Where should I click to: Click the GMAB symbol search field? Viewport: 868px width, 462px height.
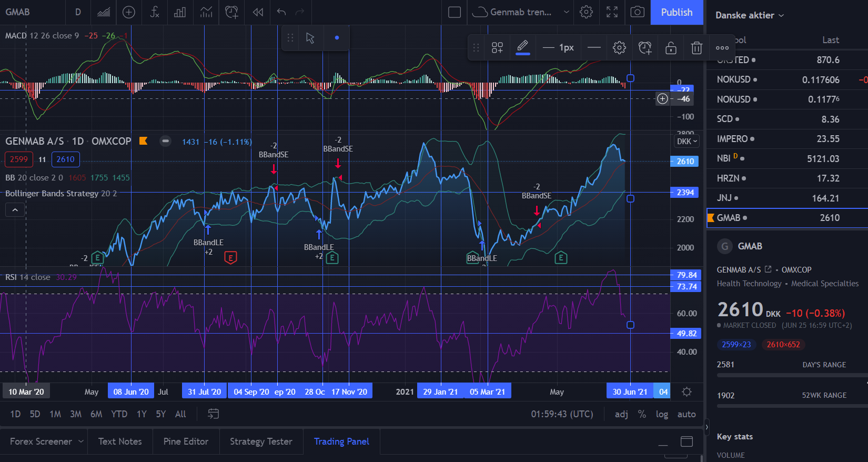(x=32, y=12)
